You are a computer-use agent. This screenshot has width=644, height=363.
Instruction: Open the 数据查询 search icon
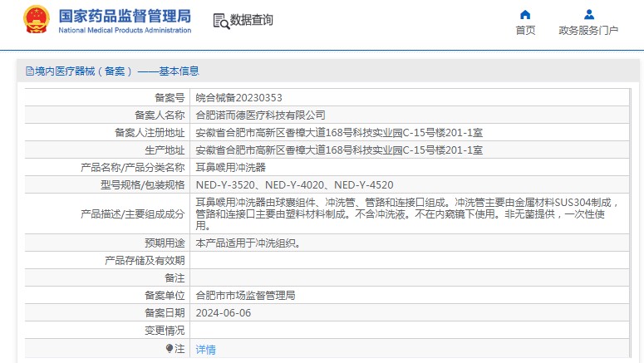pyautogui.click(x=221, y=21)
